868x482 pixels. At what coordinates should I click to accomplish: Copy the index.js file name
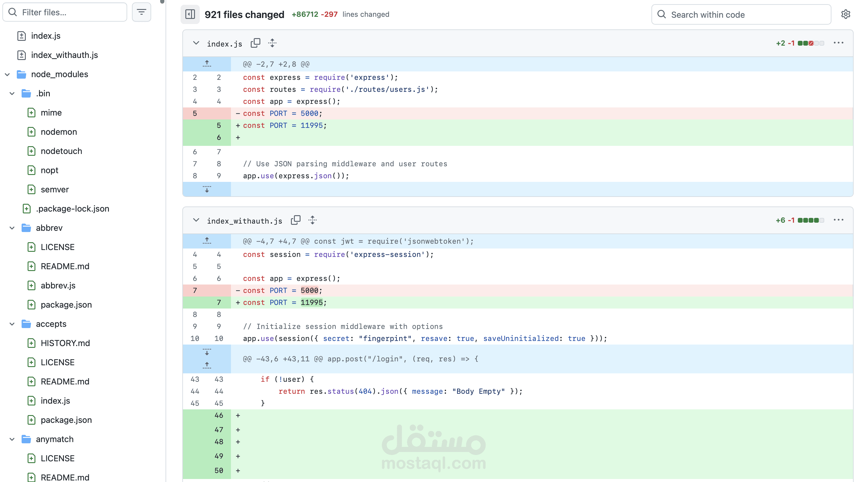pyautogui.click(x=256, y=43)
